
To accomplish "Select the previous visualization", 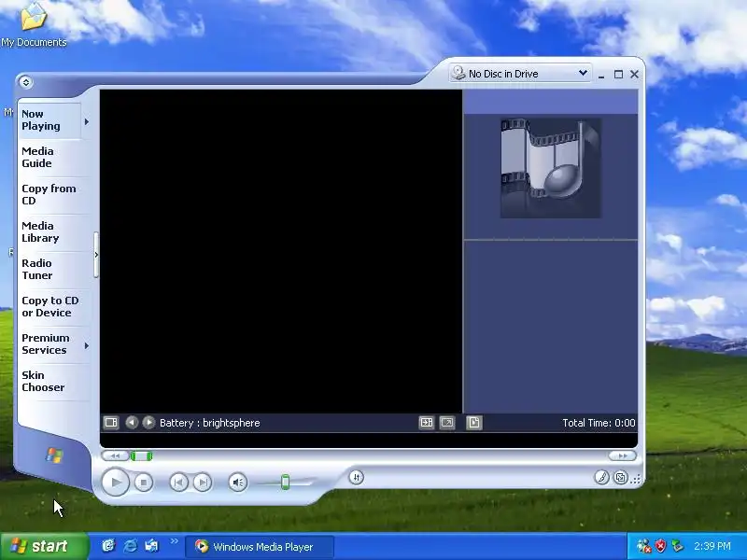I will click(132, 423).
